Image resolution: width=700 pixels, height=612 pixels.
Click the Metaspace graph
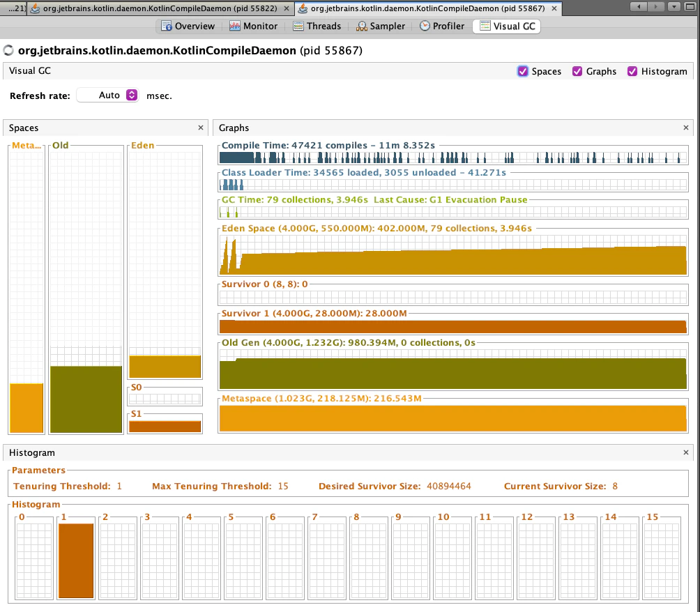453,418
